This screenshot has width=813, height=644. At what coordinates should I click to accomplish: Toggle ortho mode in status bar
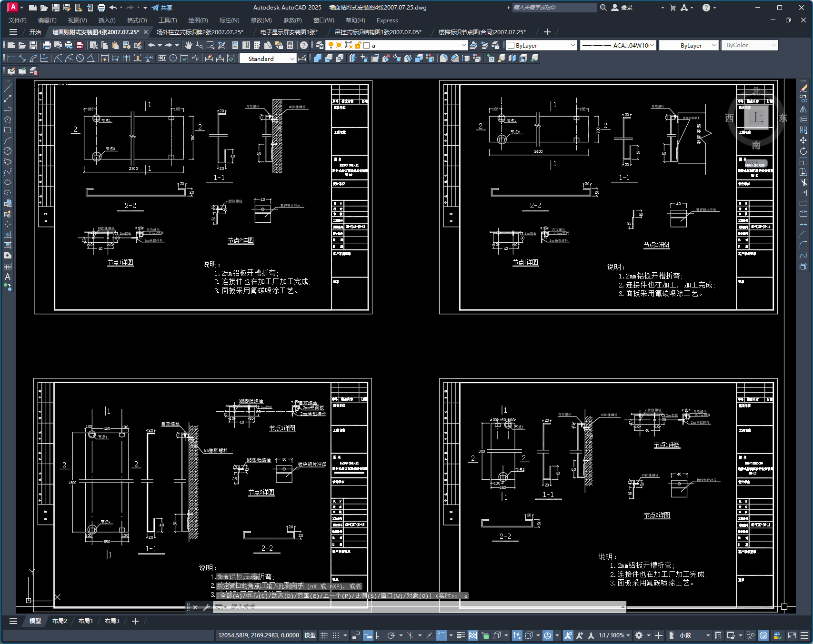pyautogui.click(x=380, y=635)
